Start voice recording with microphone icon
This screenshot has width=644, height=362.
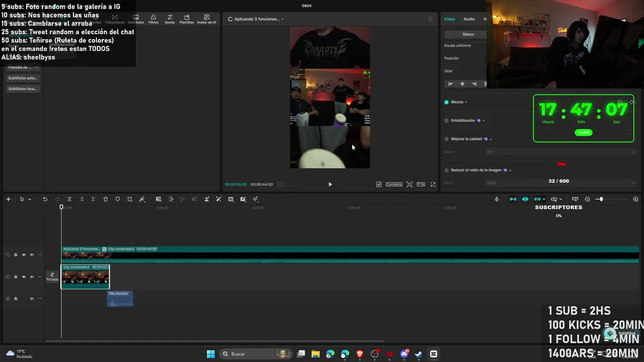[497, 199]
